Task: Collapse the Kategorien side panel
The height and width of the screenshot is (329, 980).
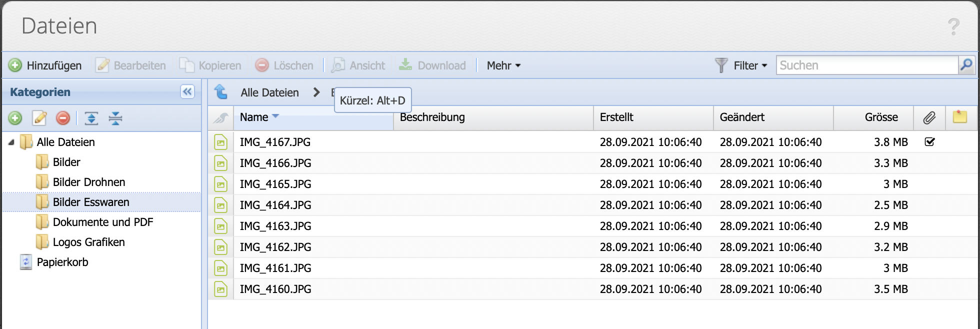Action: click(187, 91)
